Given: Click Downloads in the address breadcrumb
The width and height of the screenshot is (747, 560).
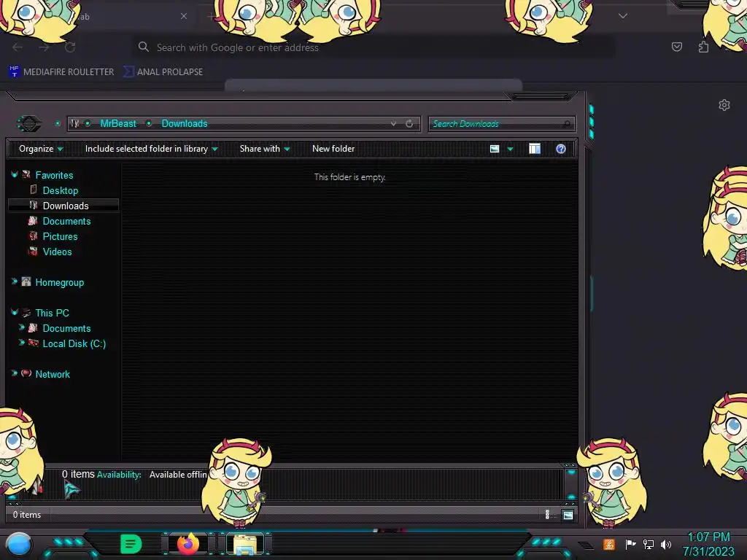Looking at the screenshot, I should tap(185, 124).
